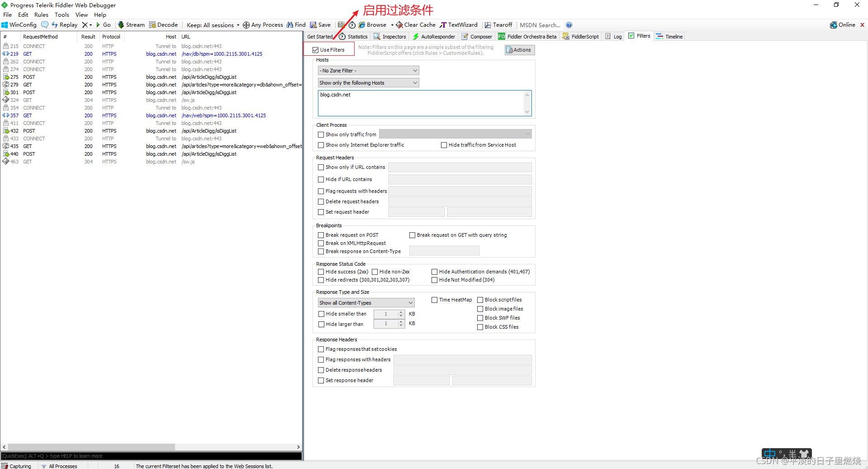868x469 pixels.
Task: Click the Replay toolbar button
Action: [64, 25]
